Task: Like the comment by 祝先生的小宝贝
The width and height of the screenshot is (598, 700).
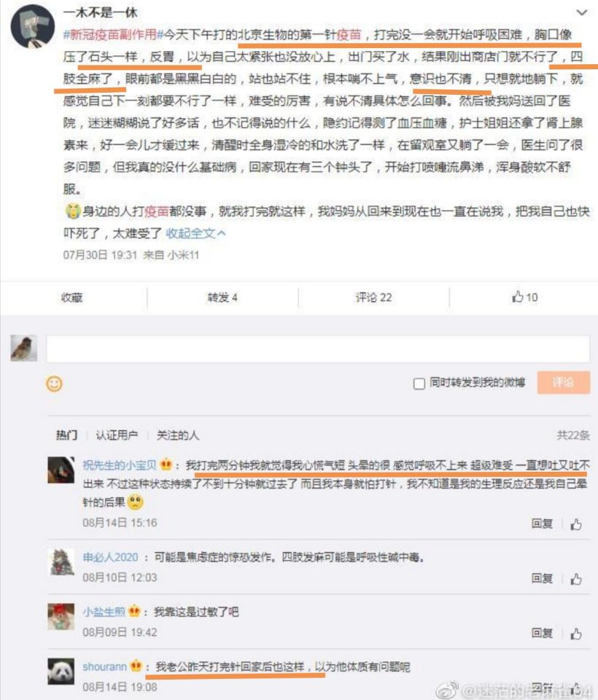Action: point(576,524)
